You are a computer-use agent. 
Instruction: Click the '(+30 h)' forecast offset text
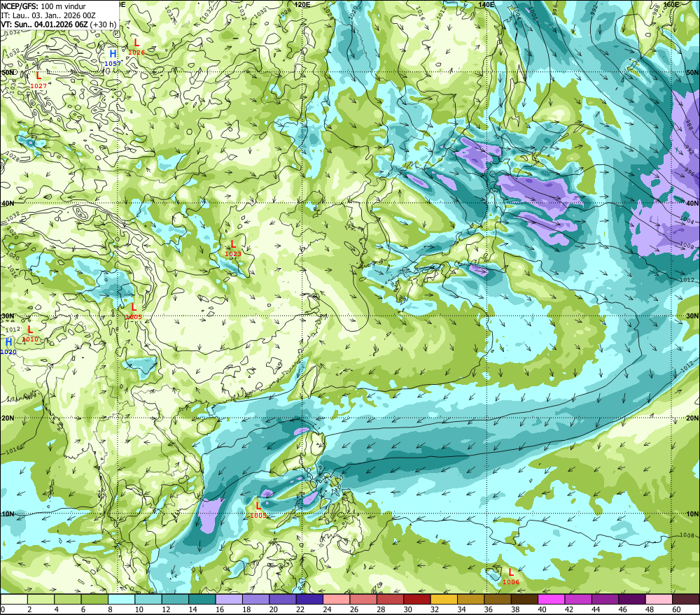click(x=103, y=24)
